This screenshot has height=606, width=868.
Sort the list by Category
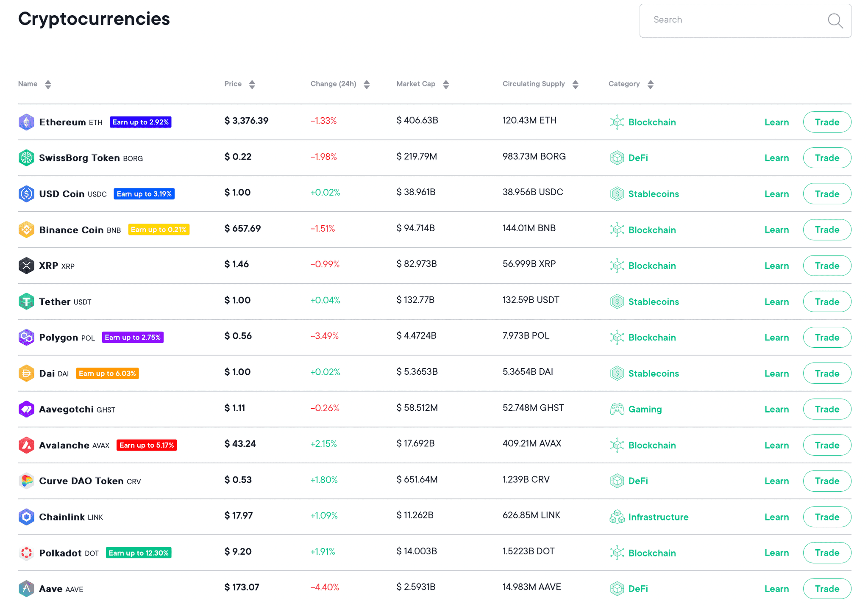coord(651,84)
